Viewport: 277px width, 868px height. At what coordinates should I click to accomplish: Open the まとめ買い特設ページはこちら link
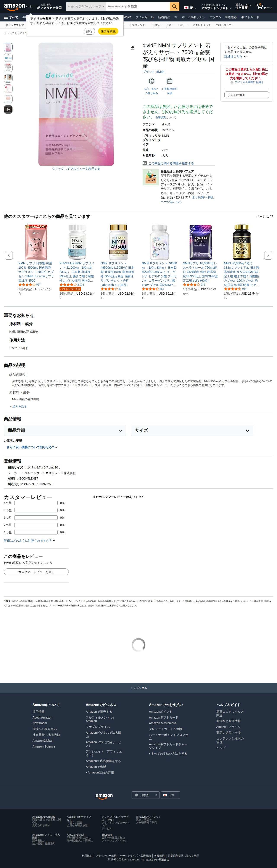[x=187, y=199]
